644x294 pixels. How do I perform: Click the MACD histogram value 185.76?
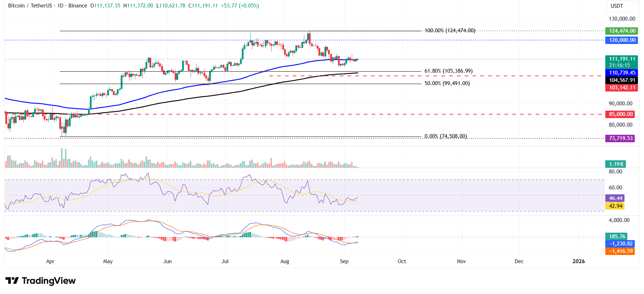[616, 237]
